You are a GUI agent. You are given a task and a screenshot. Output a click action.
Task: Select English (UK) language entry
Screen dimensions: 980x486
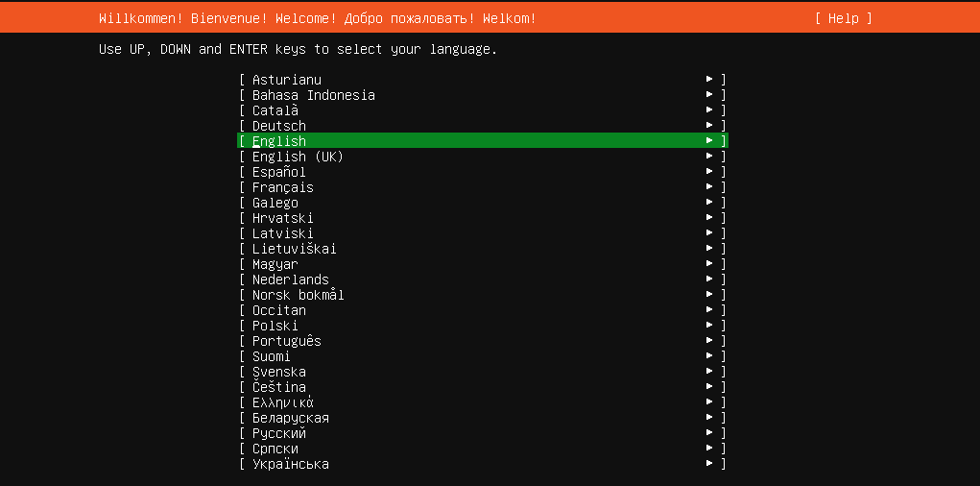pyautogui.click(x=298, y=157)
